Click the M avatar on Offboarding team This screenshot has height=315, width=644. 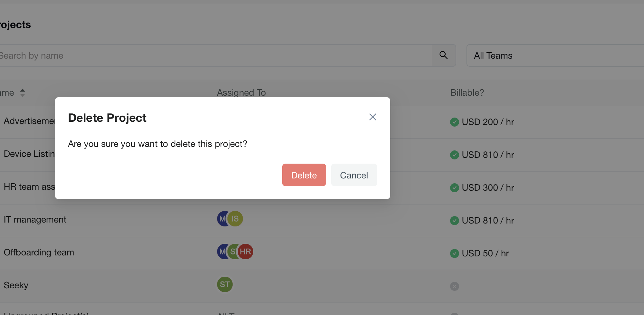222,252
